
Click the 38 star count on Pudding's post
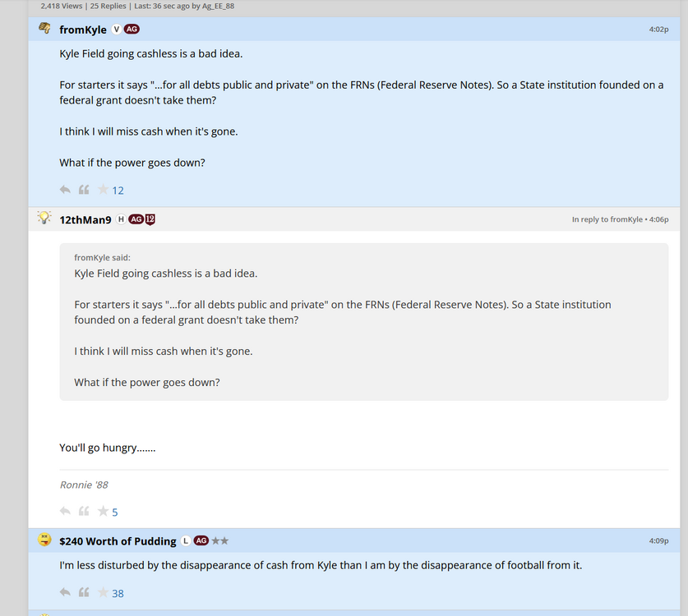(118, 593)
